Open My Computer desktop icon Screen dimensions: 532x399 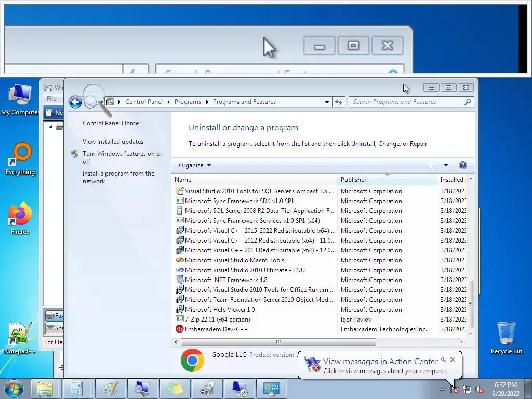(x=20, y=100)
